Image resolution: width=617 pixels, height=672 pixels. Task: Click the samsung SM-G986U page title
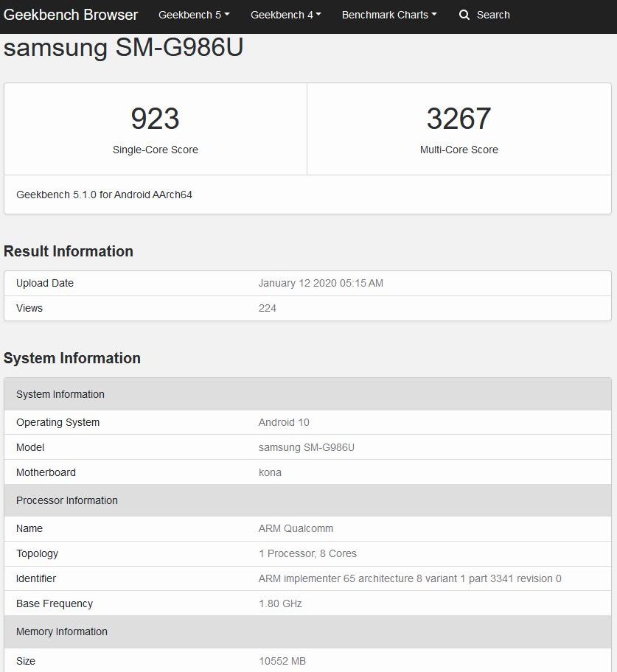(x=124, y=48)
